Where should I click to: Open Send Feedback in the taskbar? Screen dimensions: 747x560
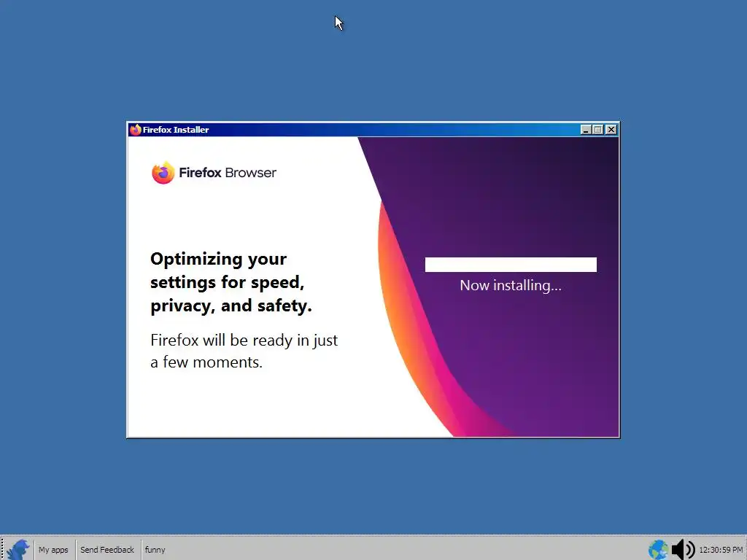107,550
